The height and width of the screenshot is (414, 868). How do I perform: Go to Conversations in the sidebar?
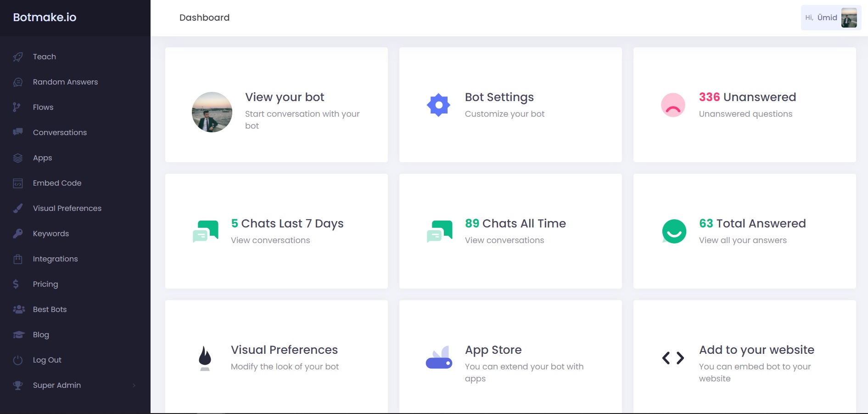tap(60, 133)
